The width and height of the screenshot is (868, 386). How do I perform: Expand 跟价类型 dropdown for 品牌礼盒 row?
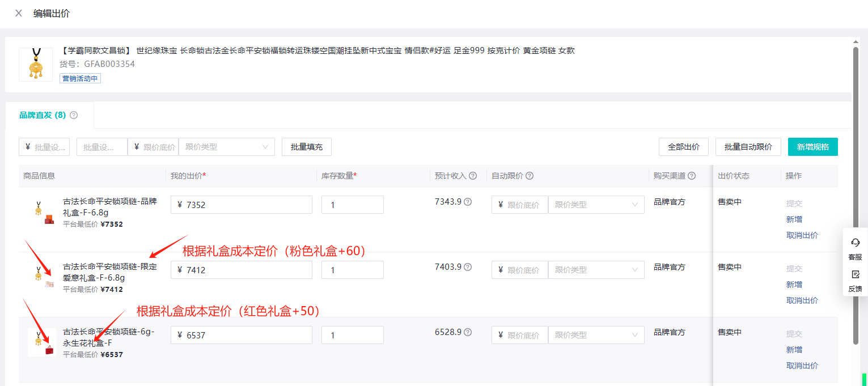596,205
